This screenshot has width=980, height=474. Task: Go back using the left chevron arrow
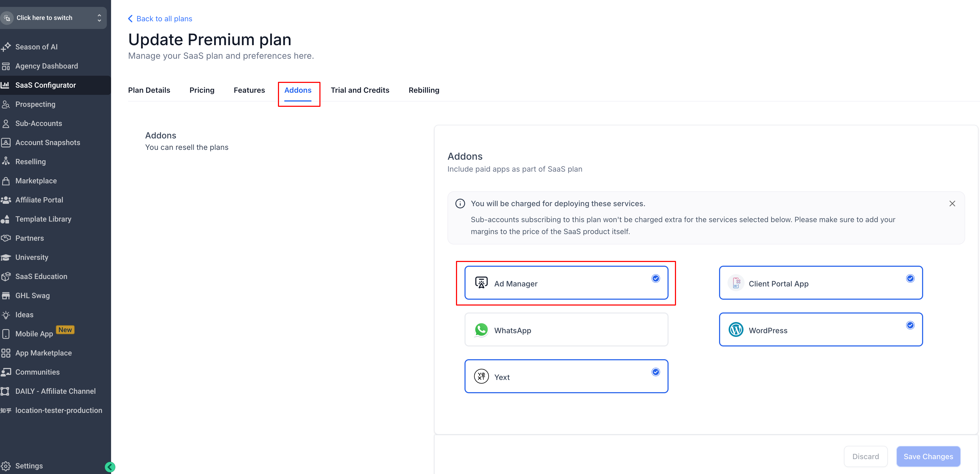point(130,19)
